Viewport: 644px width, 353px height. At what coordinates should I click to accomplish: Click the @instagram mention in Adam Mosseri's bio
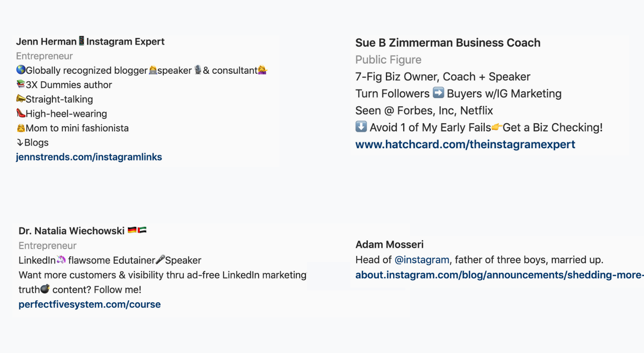pyautogui.click(x=422, y=260)
